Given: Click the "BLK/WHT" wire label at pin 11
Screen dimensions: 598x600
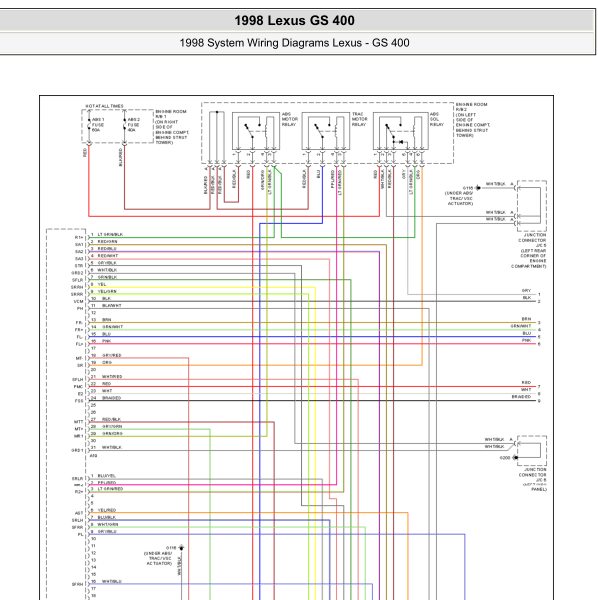Looking at the screenshot, I should point(112,305).
